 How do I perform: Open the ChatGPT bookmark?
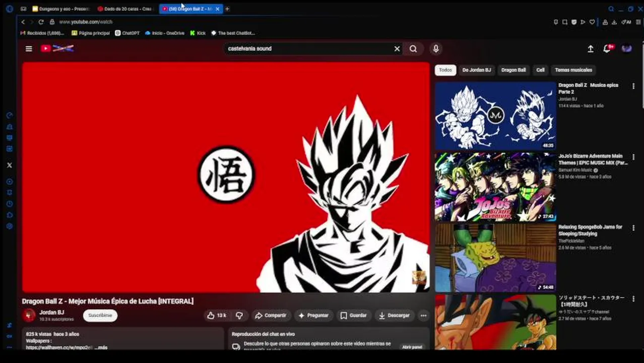click(127, 33)
